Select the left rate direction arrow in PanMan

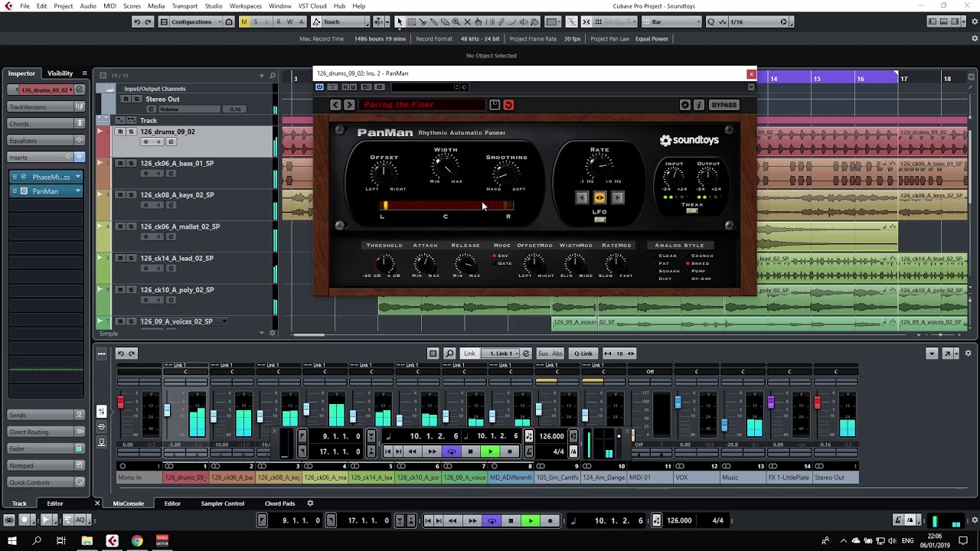click(x=582, y=198)
